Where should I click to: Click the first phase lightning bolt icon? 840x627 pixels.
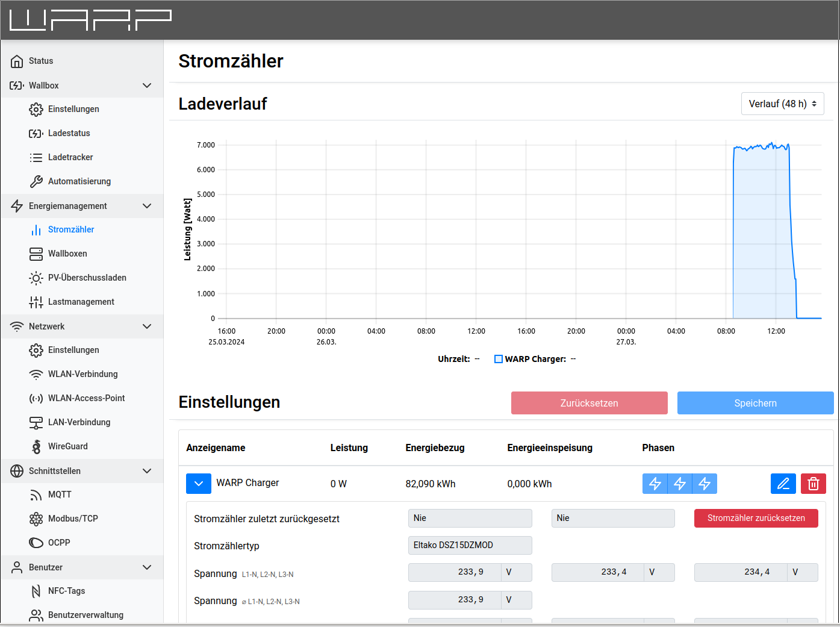(x=655, y=484)
